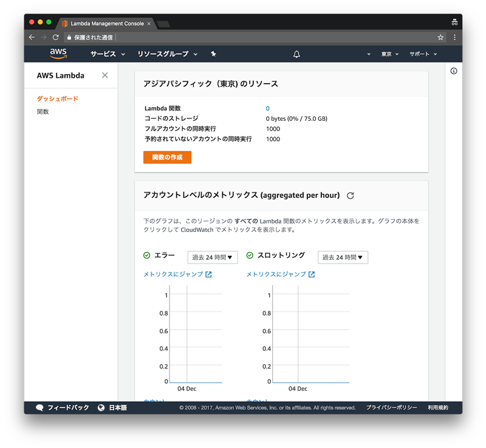Select 関数 in the sidebar
Screen dimensions: 486x448
coord(43,112)
